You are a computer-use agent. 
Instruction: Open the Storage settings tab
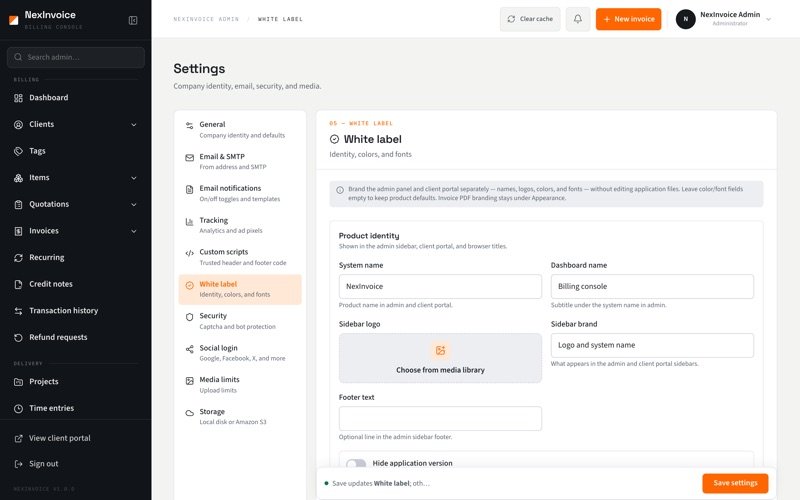(x=240, y=417)
